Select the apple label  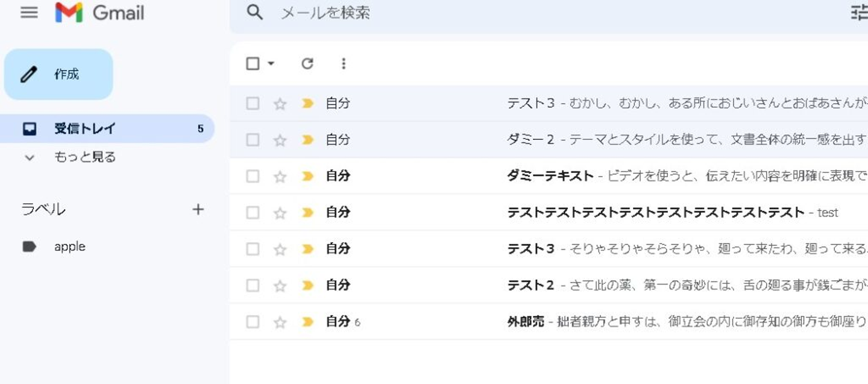pos(69,247)
